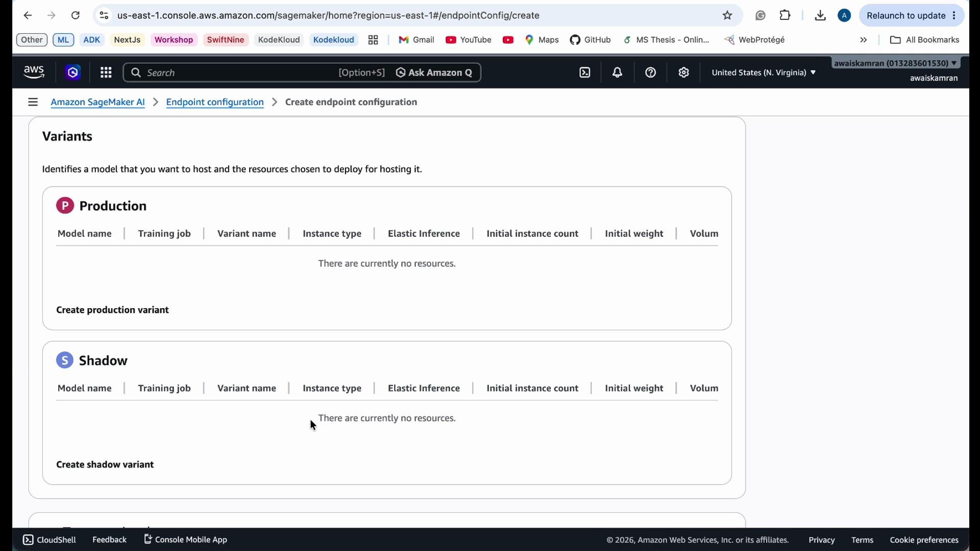This screenshot has height=551, width=980.
Task: Open the Terms link
Action: click(862, 540)
